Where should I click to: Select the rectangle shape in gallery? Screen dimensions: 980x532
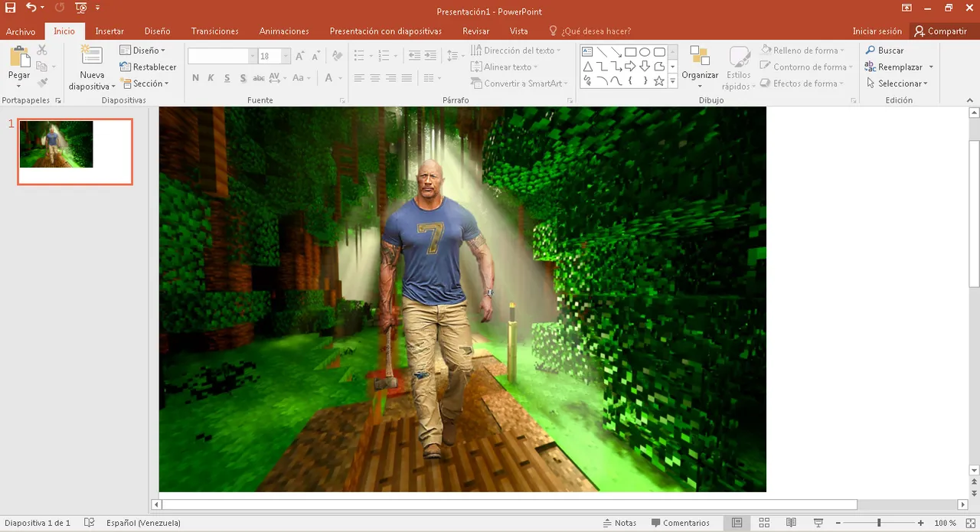coord(630,52)
